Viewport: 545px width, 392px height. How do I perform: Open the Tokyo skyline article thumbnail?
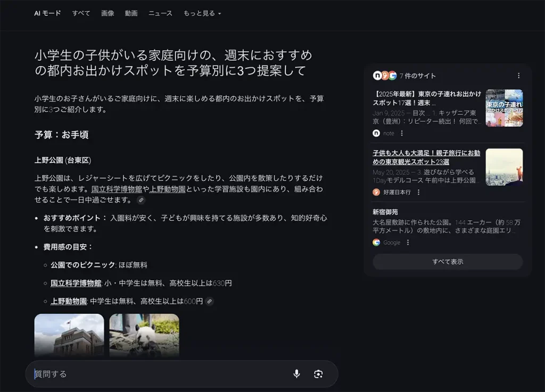(x=504, y=167)
